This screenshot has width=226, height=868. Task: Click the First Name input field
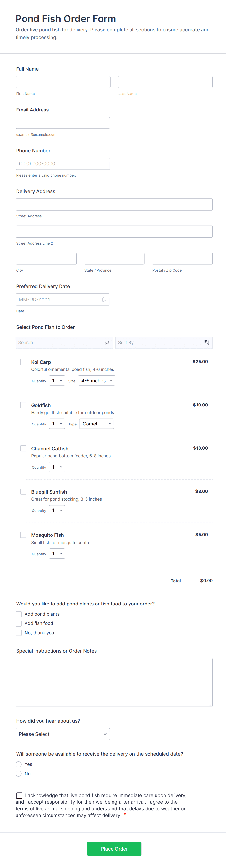[63, 82]
